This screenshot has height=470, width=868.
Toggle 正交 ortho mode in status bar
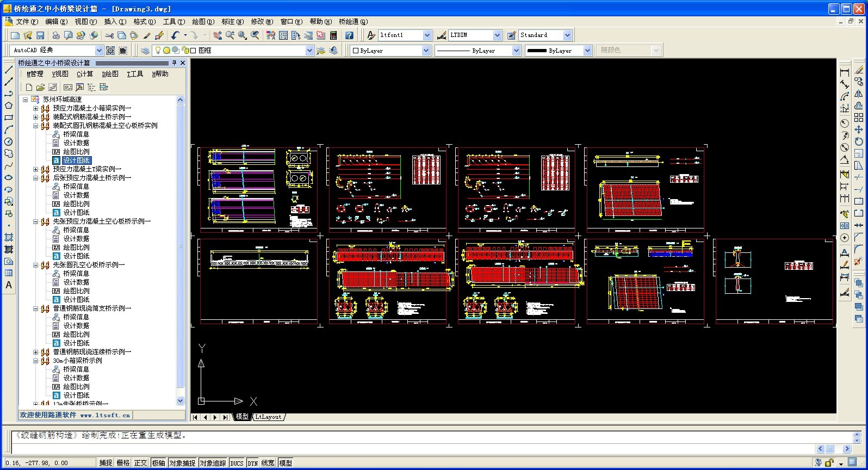[140, 463]
